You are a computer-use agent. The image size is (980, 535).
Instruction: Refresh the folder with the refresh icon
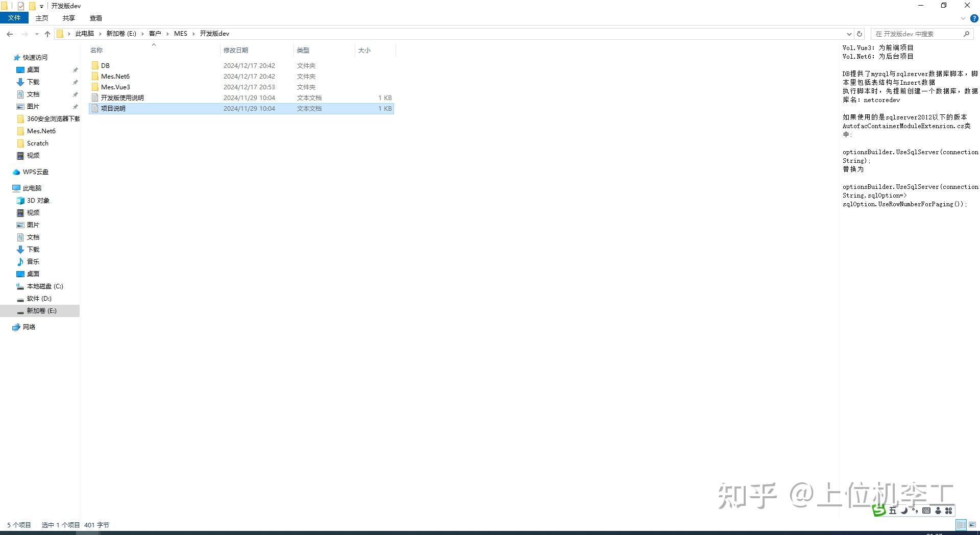[859, 34]
